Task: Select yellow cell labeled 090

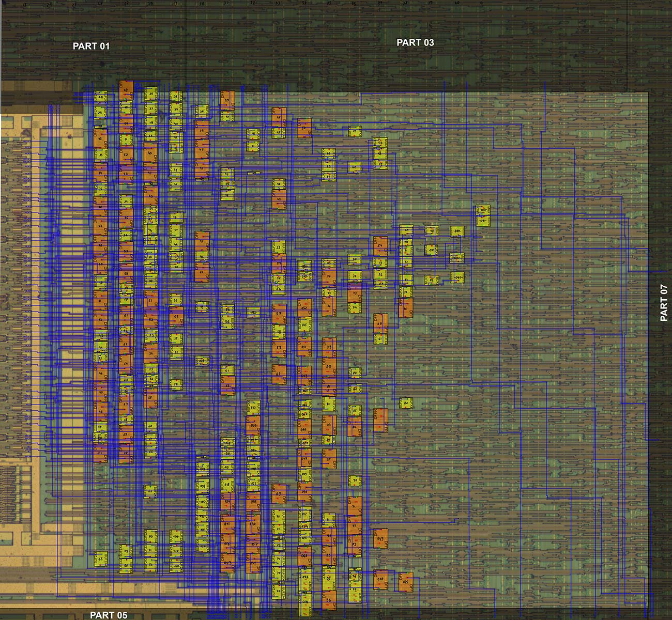Action: 456,277
